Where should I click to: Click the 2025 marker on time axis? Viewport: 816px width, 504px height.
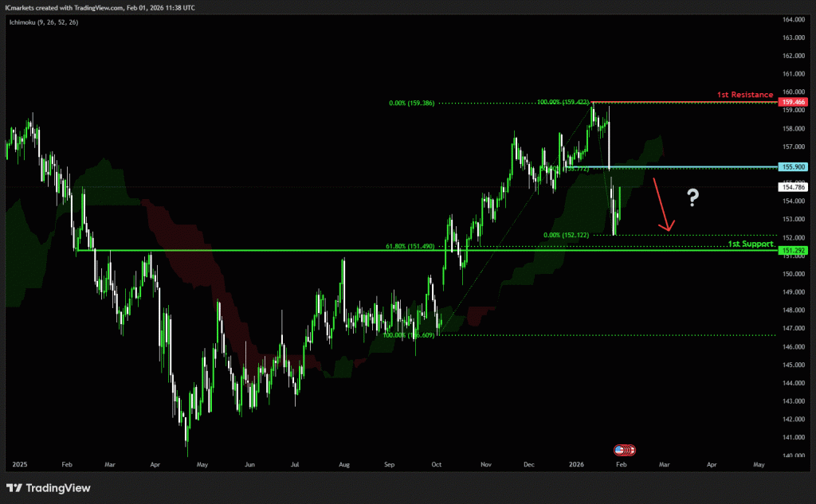point(21,463)
